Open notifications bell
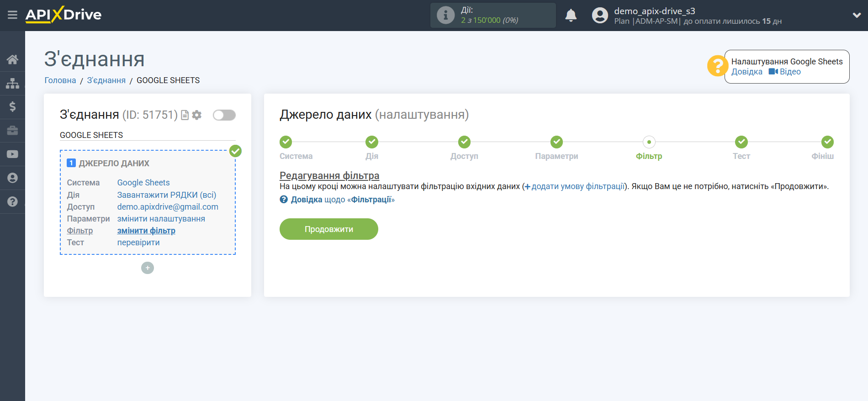 (571, 15)
